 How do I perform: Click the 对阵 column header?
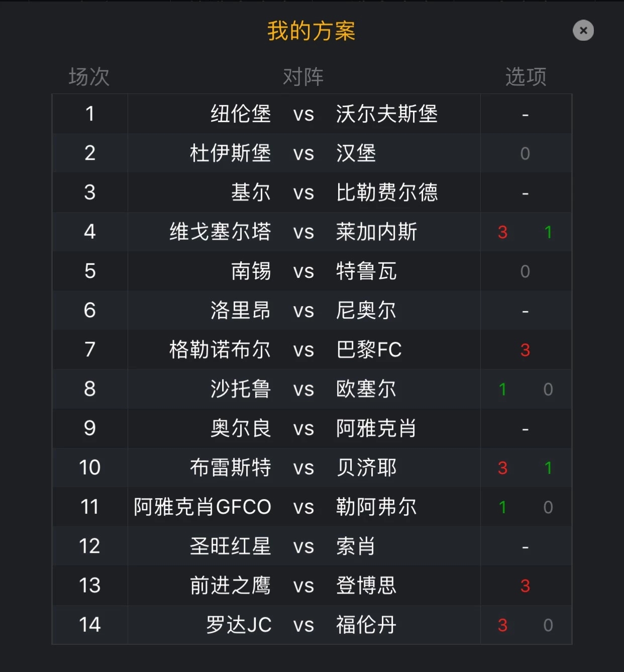(303, 77)
